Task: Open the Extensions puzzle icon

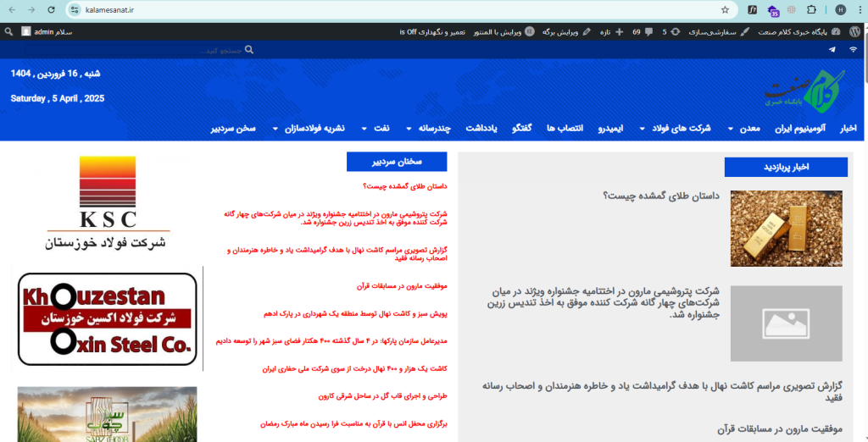Action: point(811,10)
